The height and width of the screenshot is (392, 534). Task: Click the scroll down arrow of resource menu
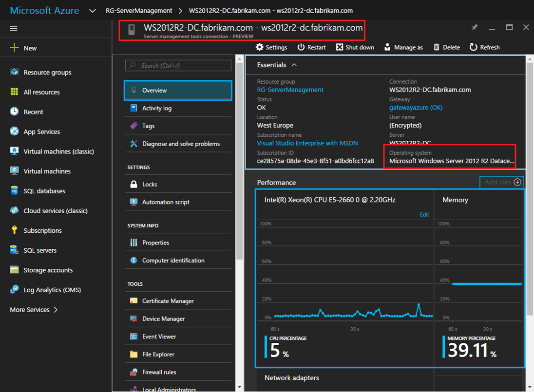tap(239, 387)
